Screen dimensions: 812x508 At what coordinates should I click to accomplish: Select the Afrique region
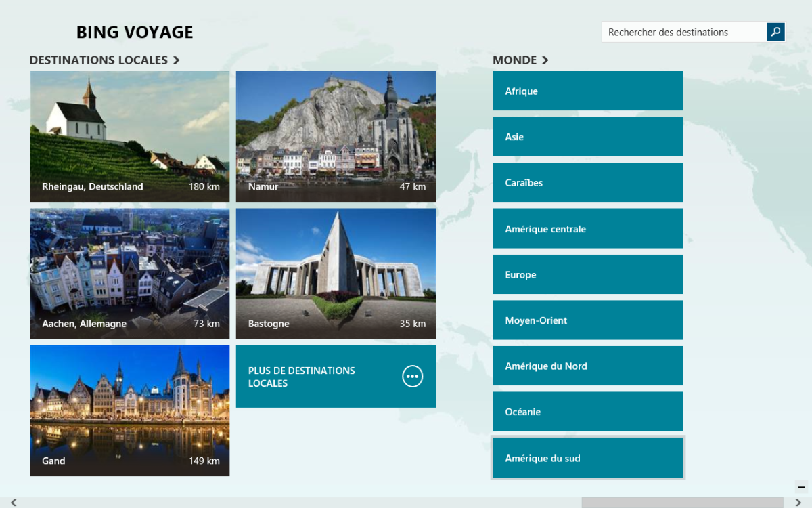click(x=588, y=91)
